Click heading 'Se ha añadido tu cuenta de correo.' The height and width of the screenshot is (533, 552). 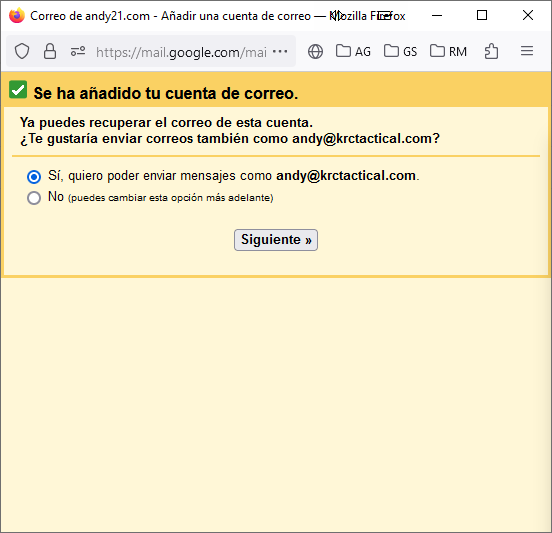click(165, 93)
